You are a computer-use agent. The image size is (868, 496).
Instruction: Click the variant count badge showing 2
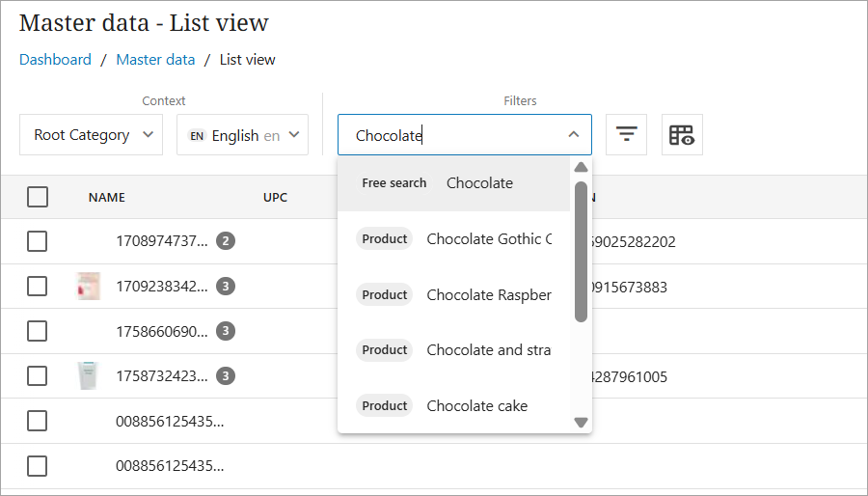[x=226, y=241]
